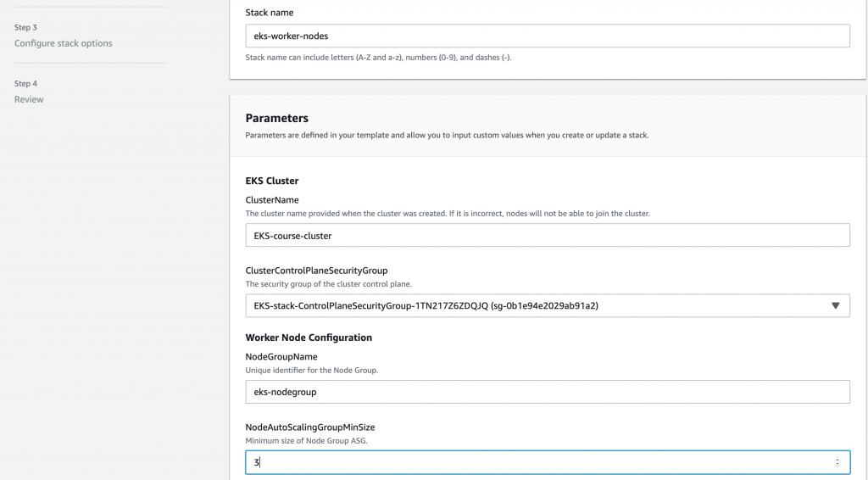868x480 pixels.
Task: Open the ClusterControlPlaneSecurityGroup dropdown
Action: [547, 305]
